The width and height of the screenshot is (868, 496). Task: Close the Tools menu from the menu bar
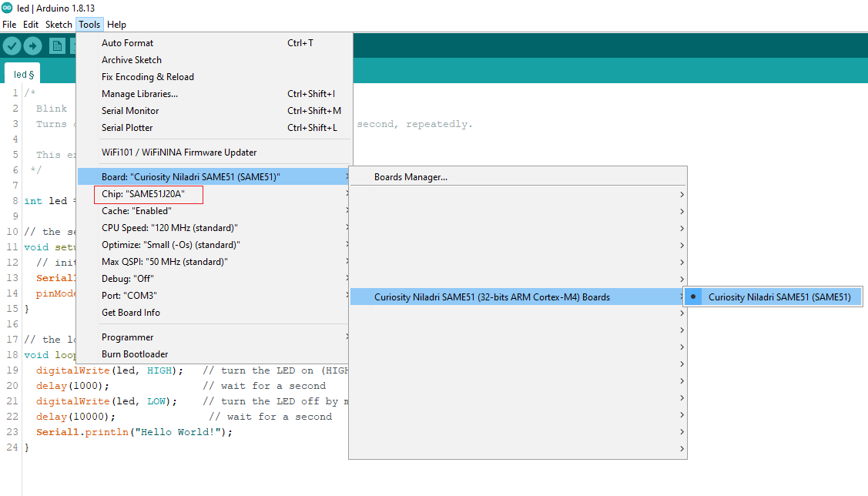tap(89, 25)
